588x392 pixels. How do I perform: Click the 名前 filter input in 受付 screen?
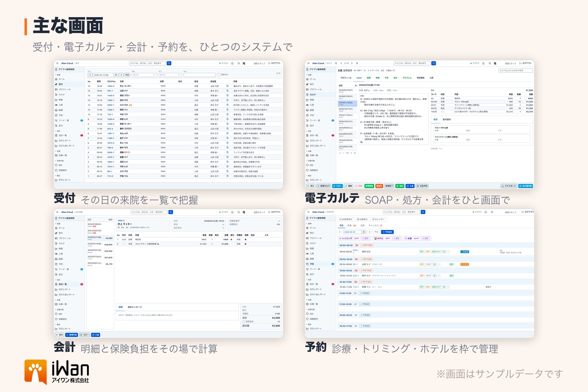199,75
